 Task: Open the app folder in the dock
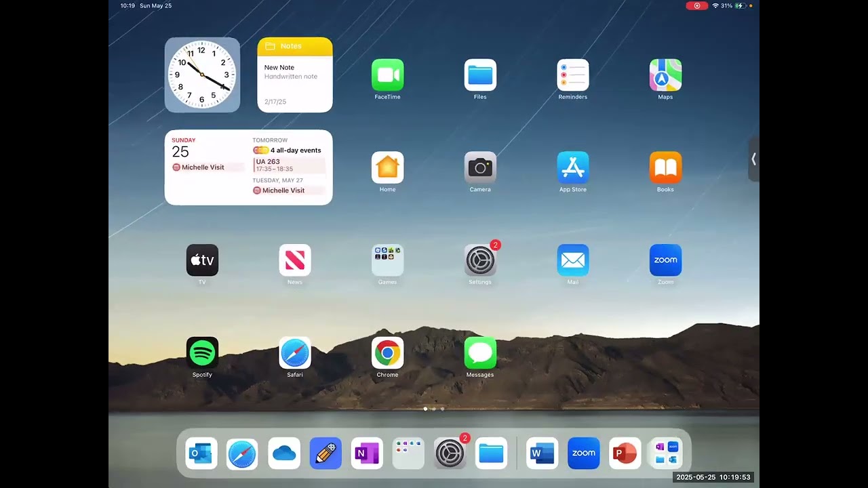point(408,453)
